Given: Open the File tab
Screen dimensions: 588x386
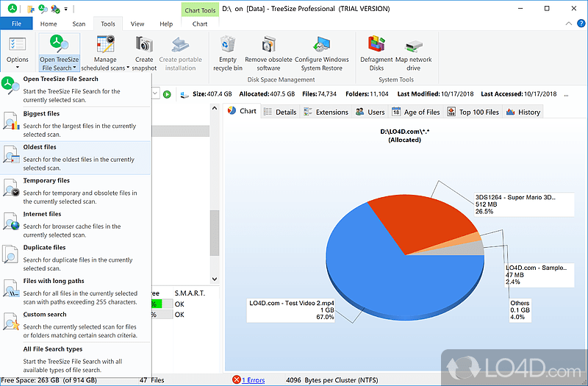Looking at the screenshot, I should point(16,24).
